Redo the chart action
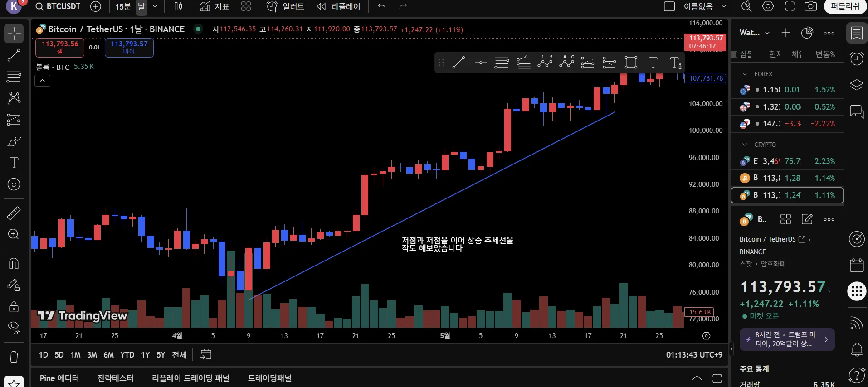 (403, 6)
